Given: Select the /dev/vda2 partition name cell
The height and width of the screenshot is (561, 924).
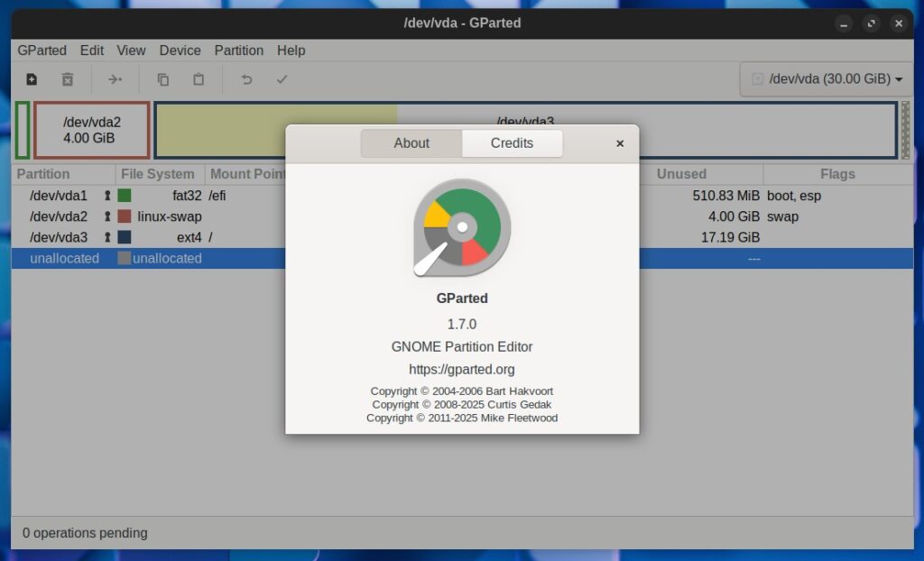Looking at the screenshot, I should pyautogui.click(x=59, y=216).
